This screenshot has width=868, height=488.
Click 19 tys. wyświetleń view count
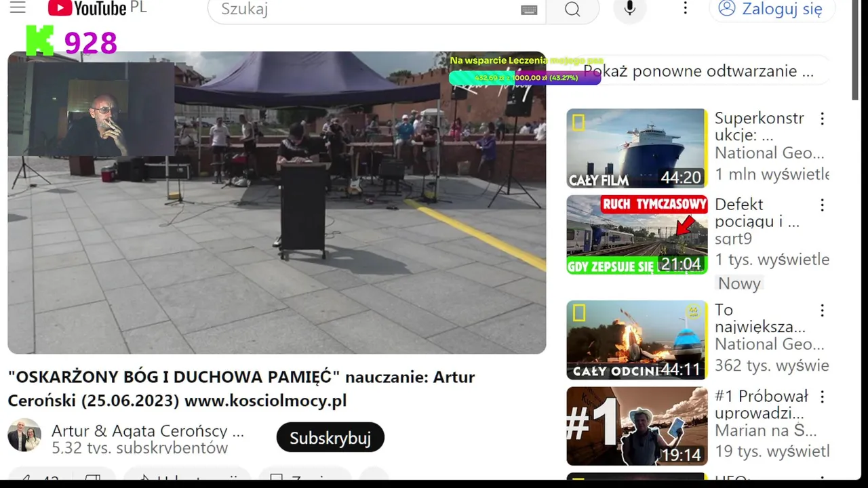[x=772, y=451]
